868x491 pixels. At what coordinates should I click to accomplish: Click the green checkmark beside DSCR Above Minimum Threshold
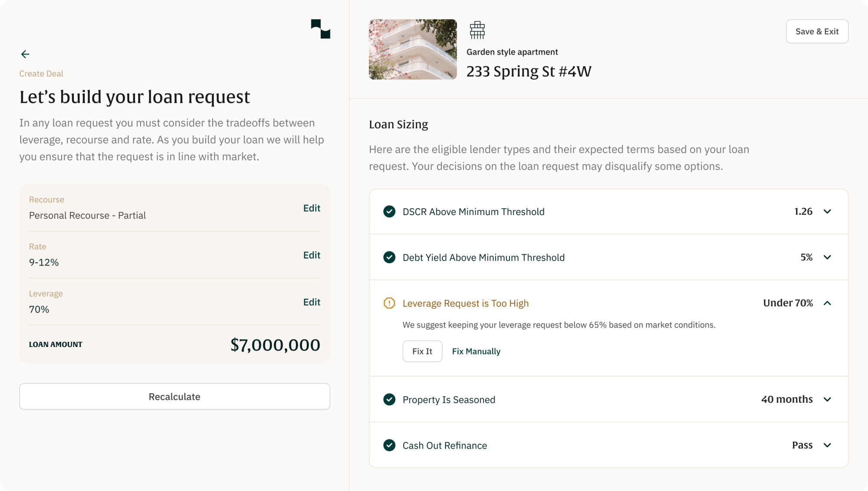(x=389, y=212)
